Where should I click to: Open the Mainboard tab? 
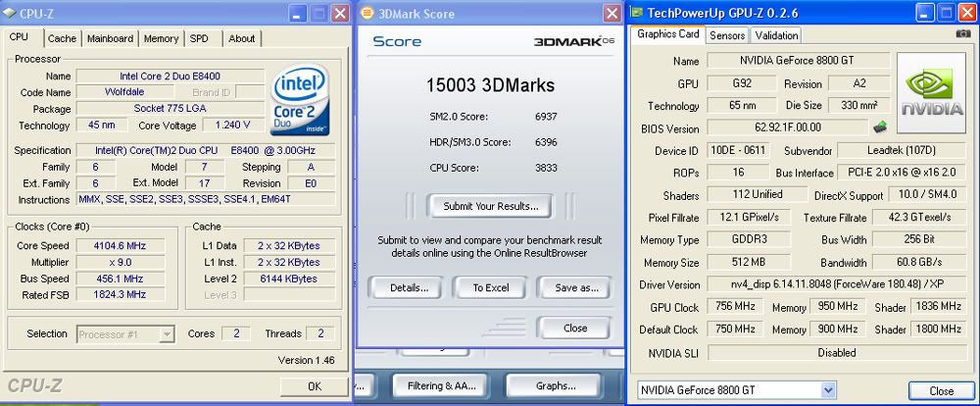[110, 39]
